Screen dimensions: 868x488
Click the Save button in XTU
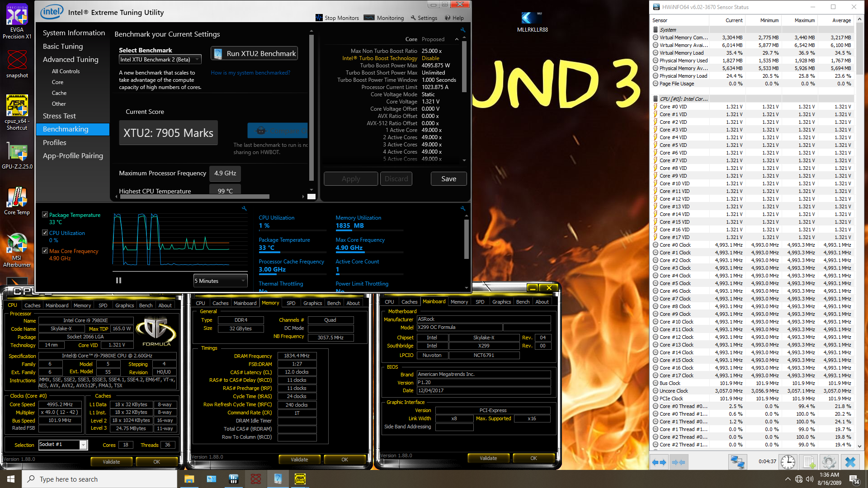[x=448, y=179]
